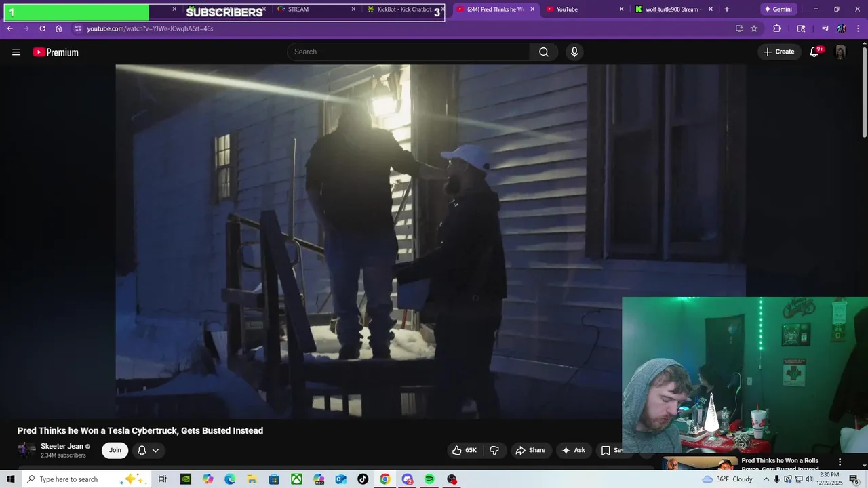Dislike the video
This screenshot has height=488, width=868.
point(494,450)
